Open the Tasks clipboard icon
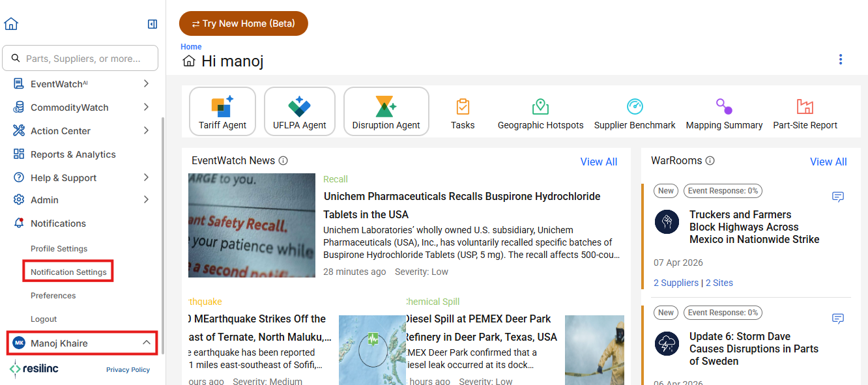 point(463,107)
